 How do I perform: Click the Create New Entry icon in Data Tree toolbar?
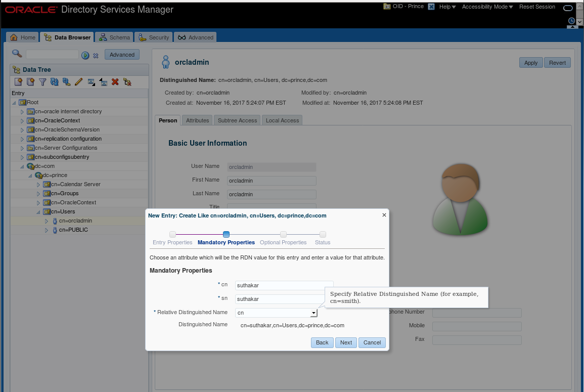coord(18,81)
